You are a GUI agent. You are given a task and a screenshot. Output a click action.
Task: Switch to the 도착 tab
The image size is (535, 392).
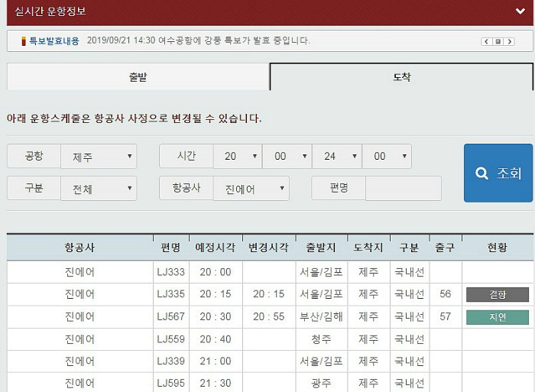(401, 76)
